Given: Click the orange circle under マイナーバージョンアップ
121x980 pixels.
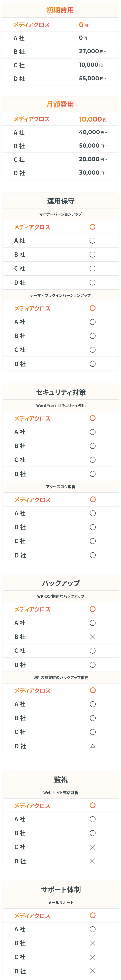Looking at the screenshot, I should 92,227.
